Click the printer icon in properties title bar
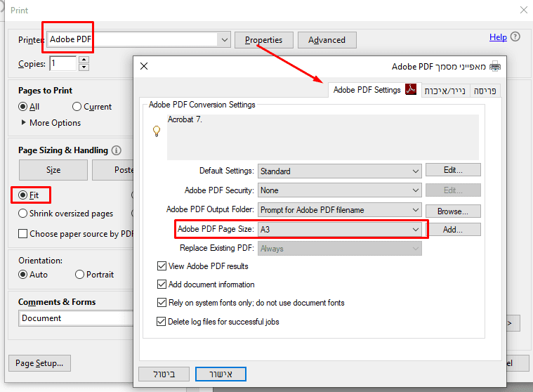This screenshot has height=392, width=533. (494, 66)
